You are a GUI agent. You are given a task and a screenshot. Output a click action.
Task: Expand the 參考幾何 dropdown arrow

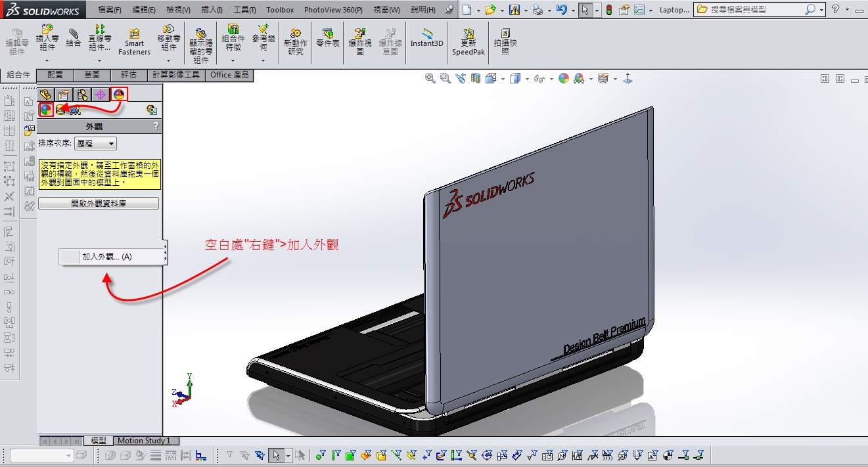point(263,61)
